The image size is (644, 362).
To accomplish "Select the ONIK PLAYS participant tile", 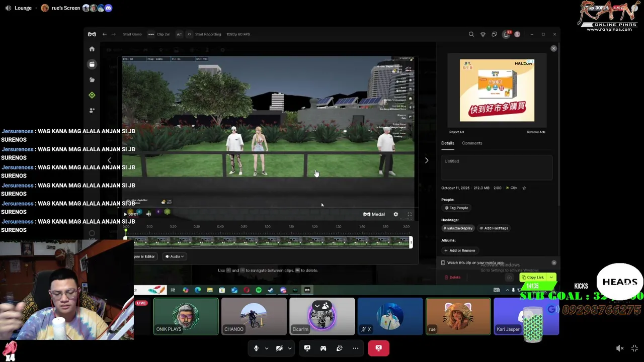I will tap(186, 316).
